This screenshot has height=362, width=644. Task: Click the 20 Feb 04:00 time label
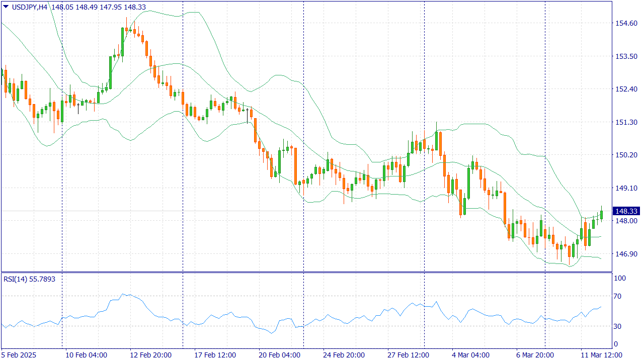tap(279, 355)
